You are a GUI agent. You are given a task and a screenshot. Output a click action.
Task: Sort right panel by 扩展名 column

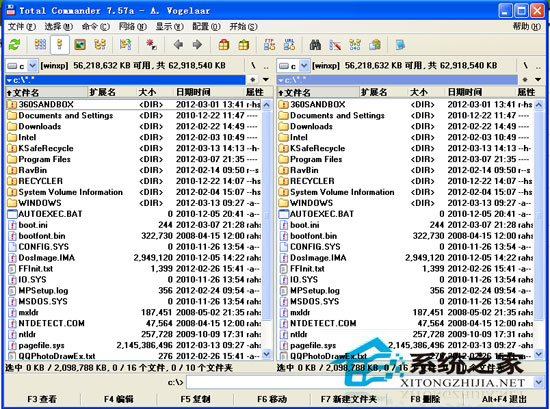point(383,92)
